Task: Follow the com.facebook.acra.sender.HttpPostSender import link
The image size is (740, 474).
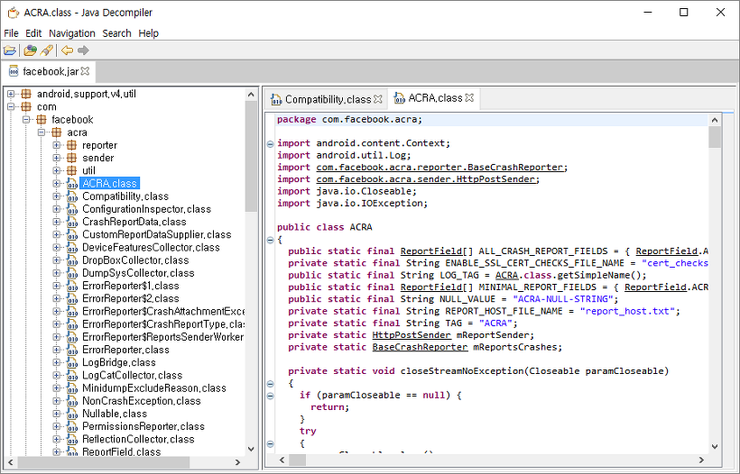Action: pos(426,179)
